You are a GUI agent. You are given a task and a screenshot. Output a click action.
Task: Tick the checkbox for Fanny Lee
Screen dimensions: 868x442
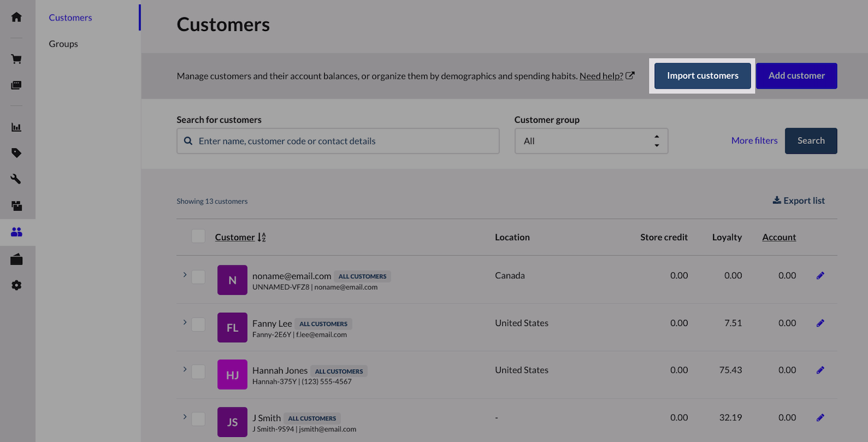198,324
